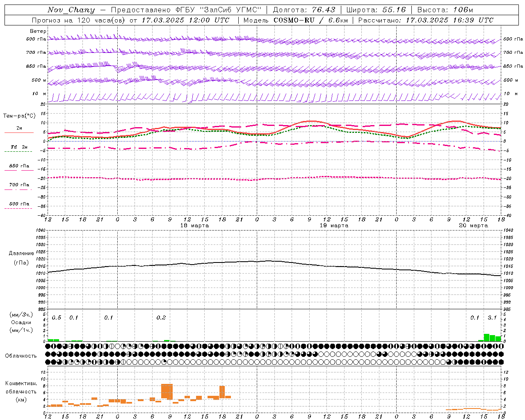Select the 'Прогноз на 120 часа(ов)' text

(x=79, y=20)
